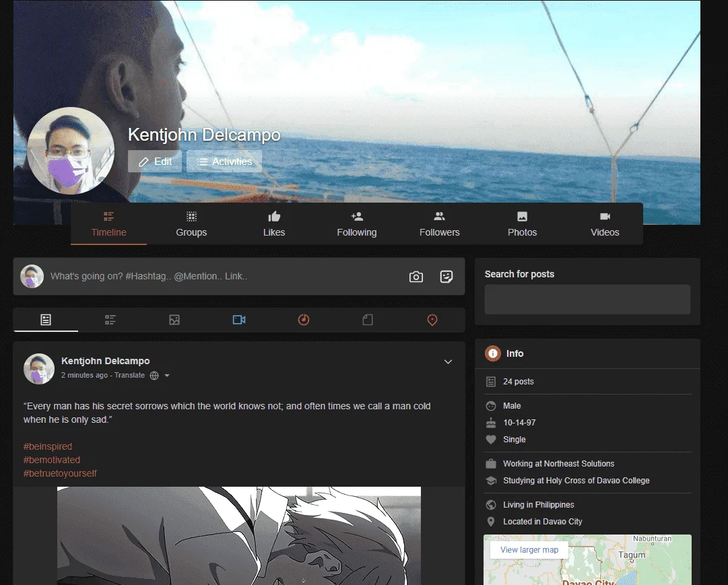This screenshot has height=585, width=728.
Task: Open the manga image in the post
Action: tap(238, 536)
